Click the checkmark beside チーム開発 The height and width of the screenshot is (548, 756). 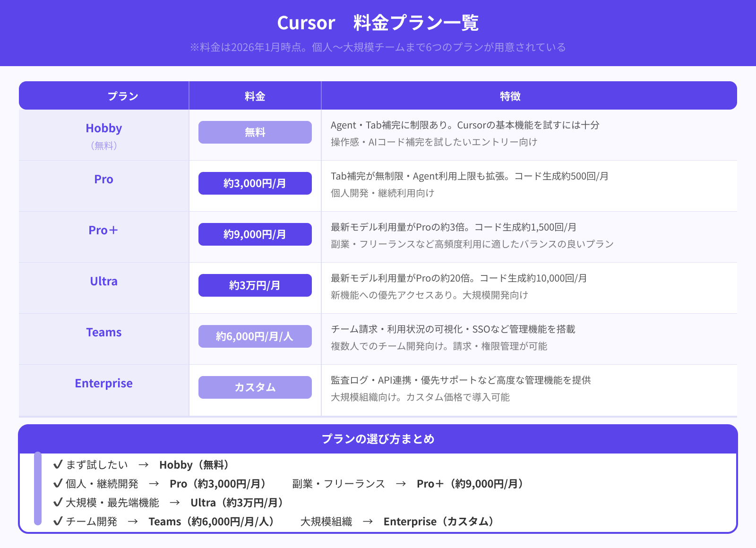pos(57,521)
